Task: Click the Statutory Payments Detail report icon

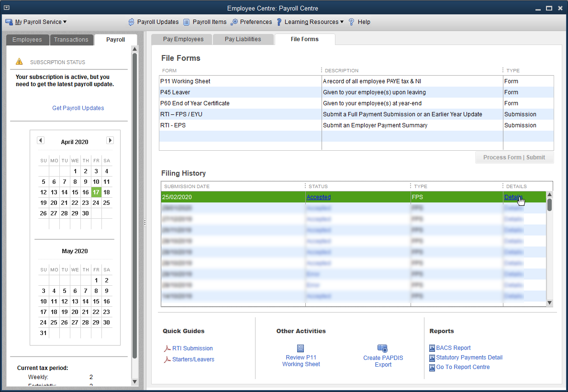Action: [x=432, y=358]
